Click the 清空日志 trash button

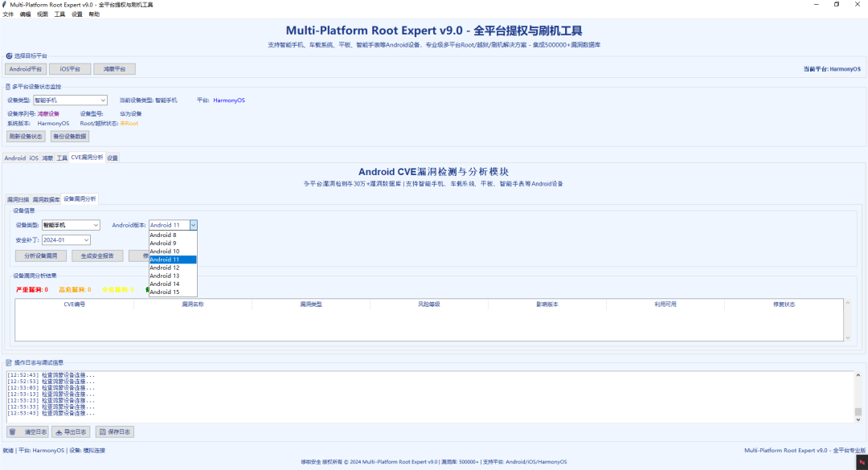(27, 431)
